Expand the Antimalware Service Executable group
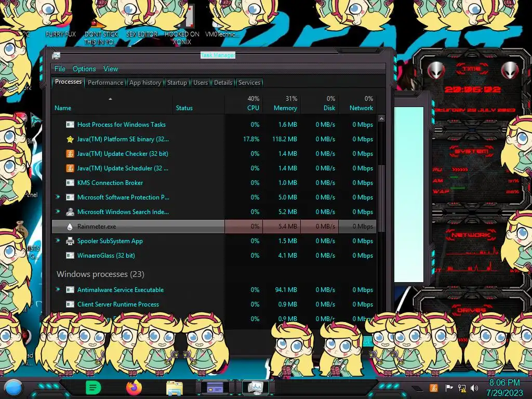The width and height of the screenshot is (532, 399). 58,289
